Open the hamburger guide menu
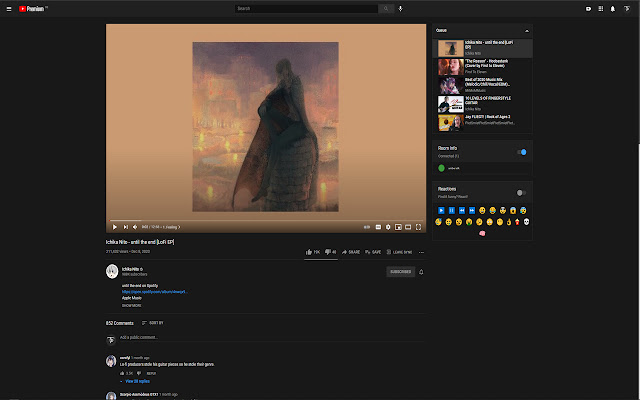Viewport: 640px width, 400px height. (x=9, y=9)
